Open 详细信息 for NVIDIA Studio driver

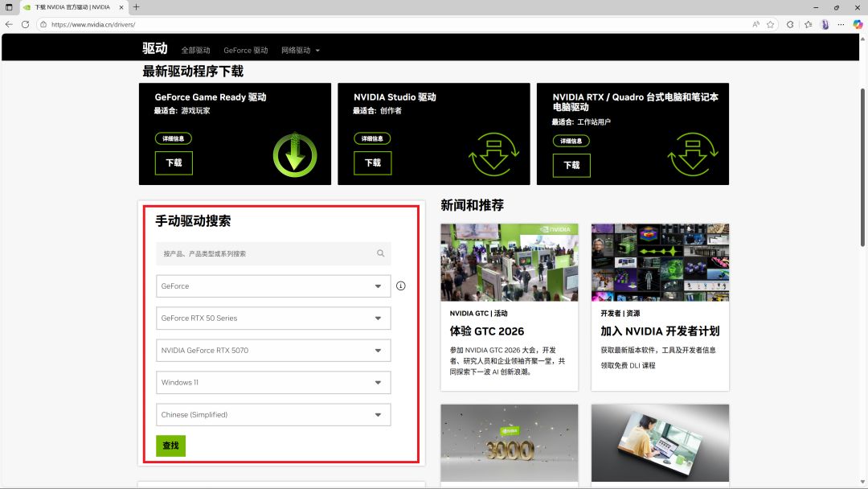(x=372, y=138)
